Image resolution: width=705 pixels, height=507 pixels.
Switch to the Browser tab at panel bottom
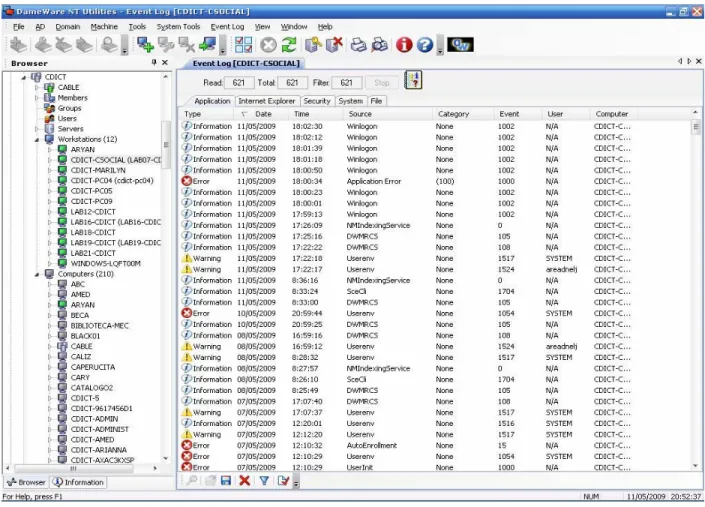tap(27, 482)
